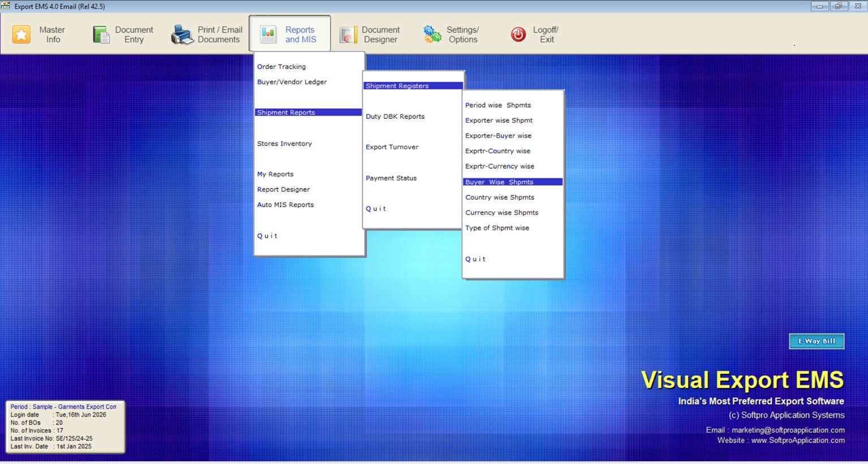Open the Settings/ Options toolbar label

tap(463, 35)
